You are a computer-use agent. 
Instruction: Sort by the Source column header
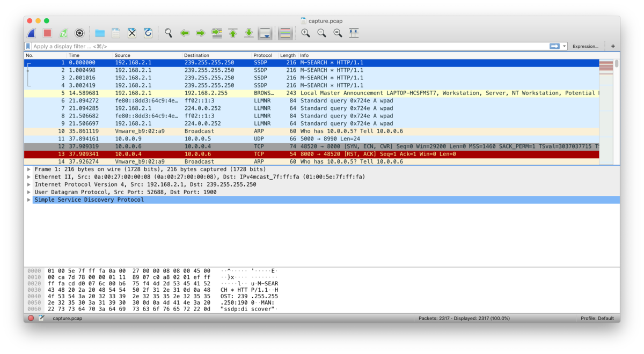tap(148, 55)
